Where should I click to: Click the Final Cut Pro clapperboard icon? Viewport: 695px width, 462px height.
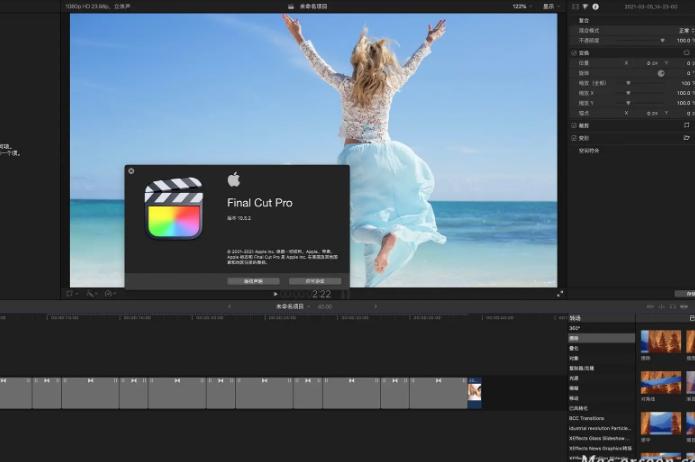[x=174, y=208]
